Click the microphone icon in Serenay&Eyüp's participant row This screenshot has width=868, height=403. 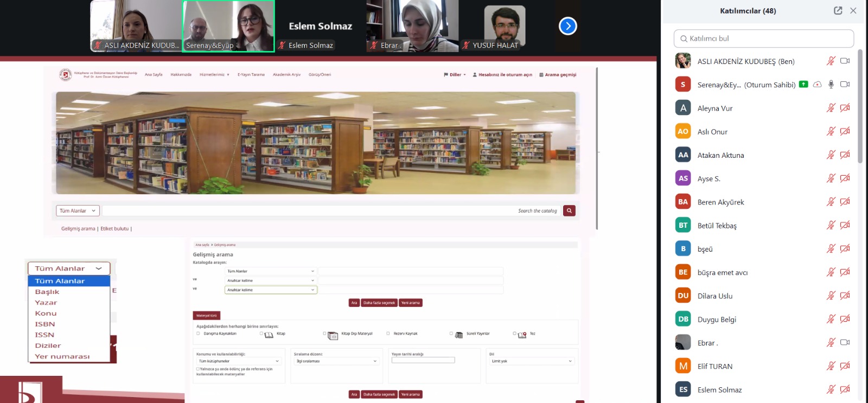[x=831, y=85]
